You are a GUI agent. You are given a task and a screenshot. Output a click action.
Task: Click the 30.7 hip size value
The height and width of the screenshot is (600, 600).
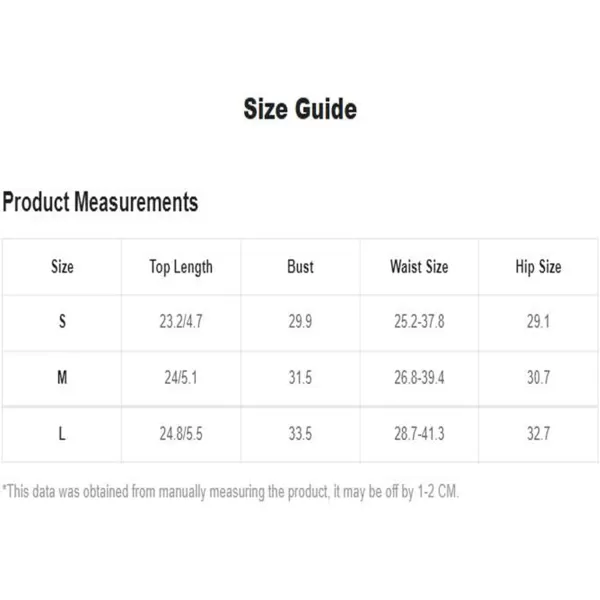coord(538,378)
